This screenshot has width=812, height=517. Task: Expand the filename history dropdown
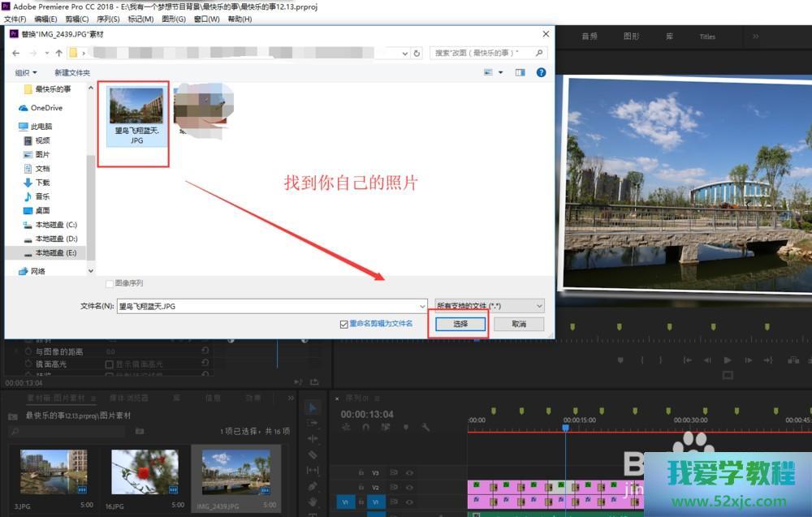coord(422,306)
